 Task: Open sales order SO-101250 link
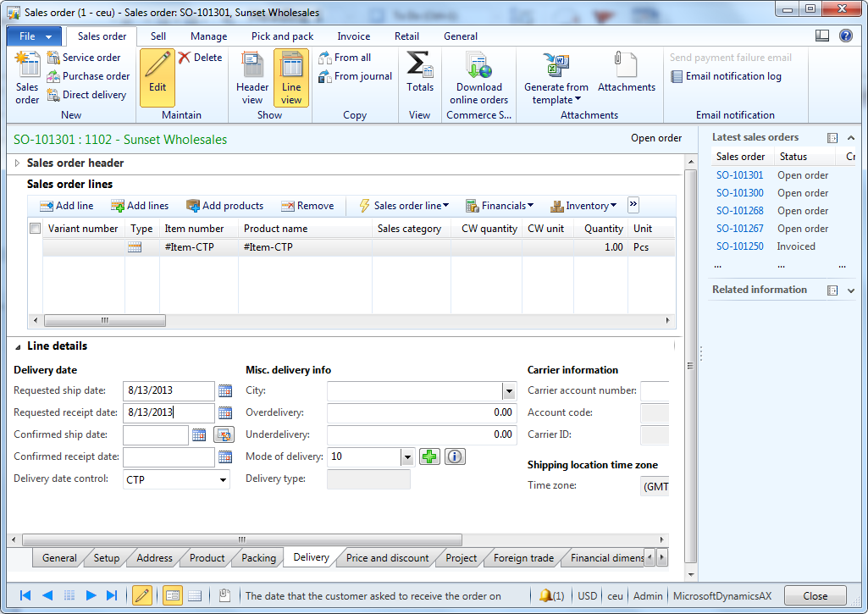(x=739, y=246)
